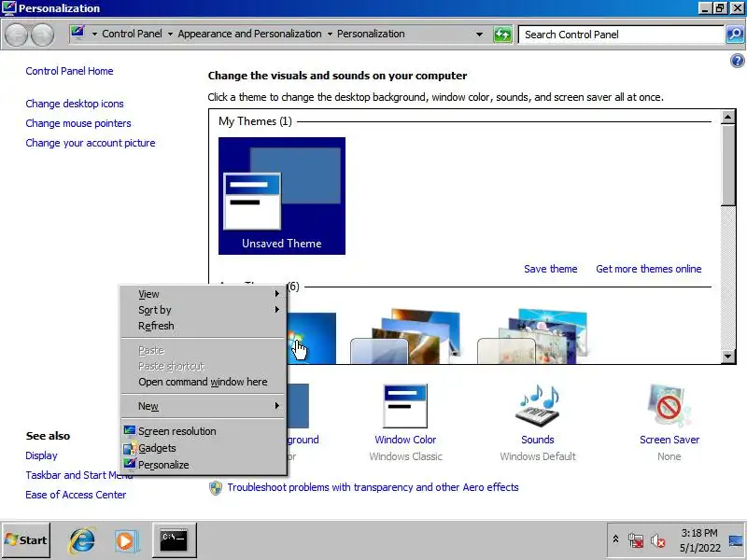
Task: Click the muted volume tray icon
Action: 658,540
